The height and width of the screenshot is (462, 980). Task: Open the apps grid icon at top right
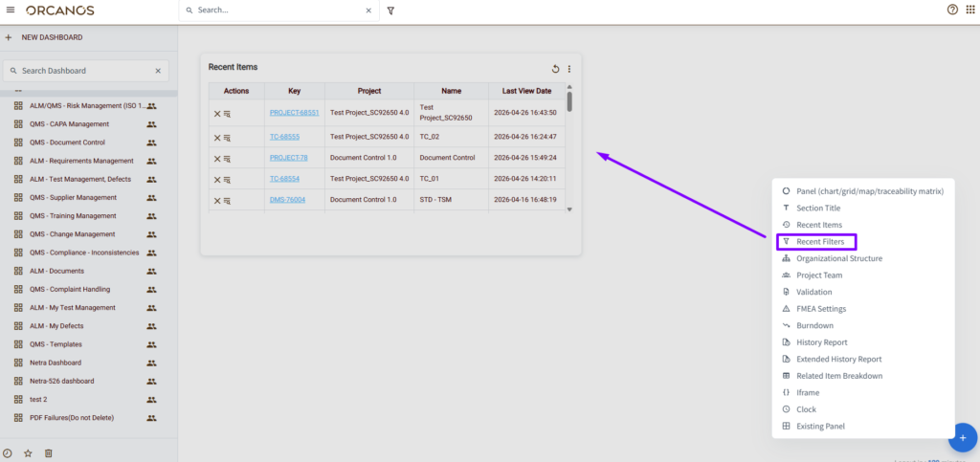(969, 10)
